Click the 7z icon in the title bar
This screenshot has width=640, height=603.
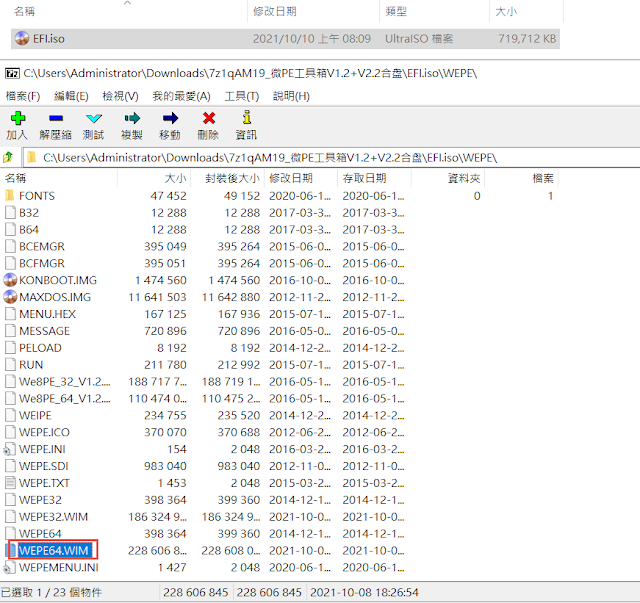click(12, 73)
